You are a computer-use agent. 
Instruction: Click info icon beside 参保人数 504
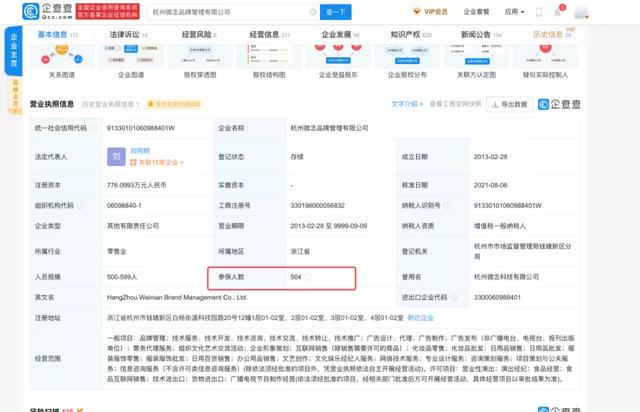pos(308,277)
